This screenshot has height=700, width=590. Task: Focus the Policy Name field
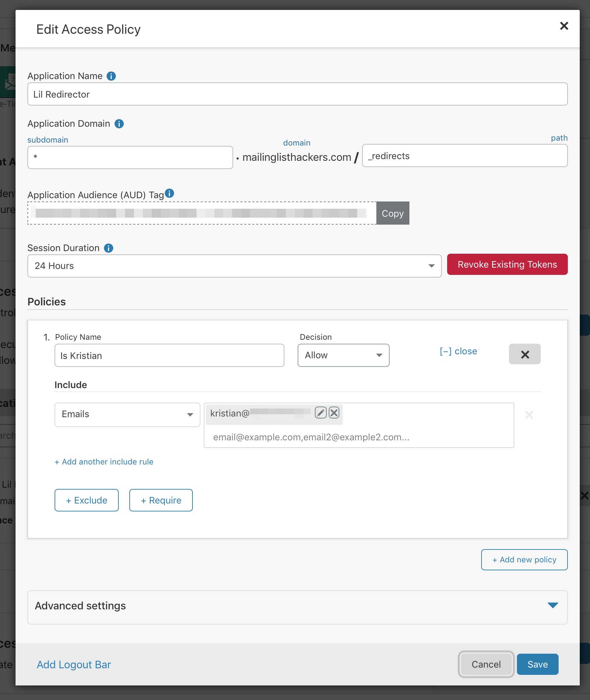[x=169, y=355]
